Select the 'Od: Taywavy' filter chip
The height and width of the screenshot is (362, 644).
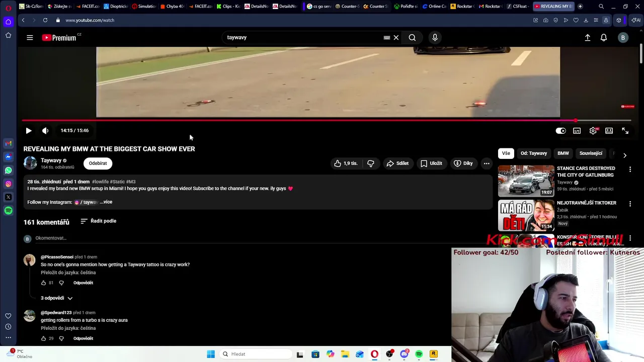coord(534,153)
